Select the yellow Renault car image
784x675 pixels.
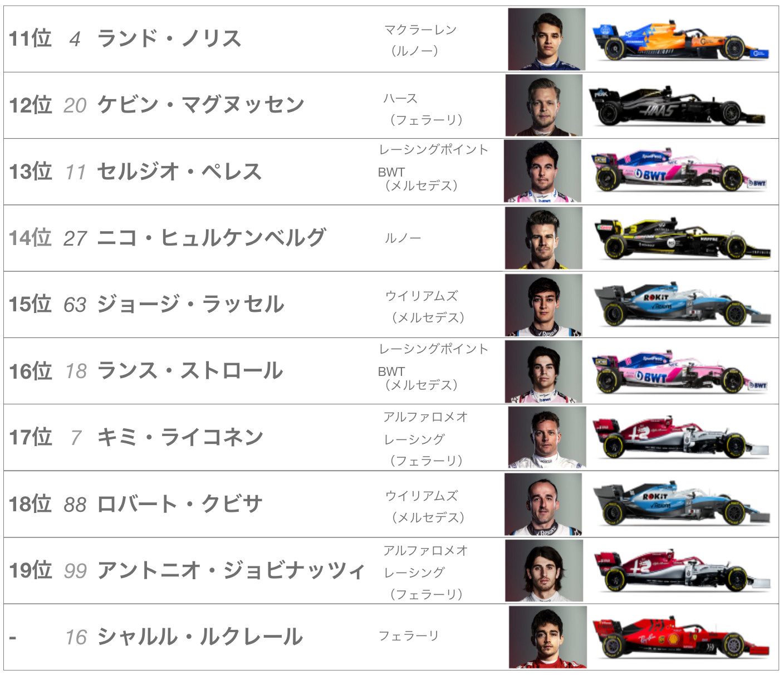click(x=683, y=239)
